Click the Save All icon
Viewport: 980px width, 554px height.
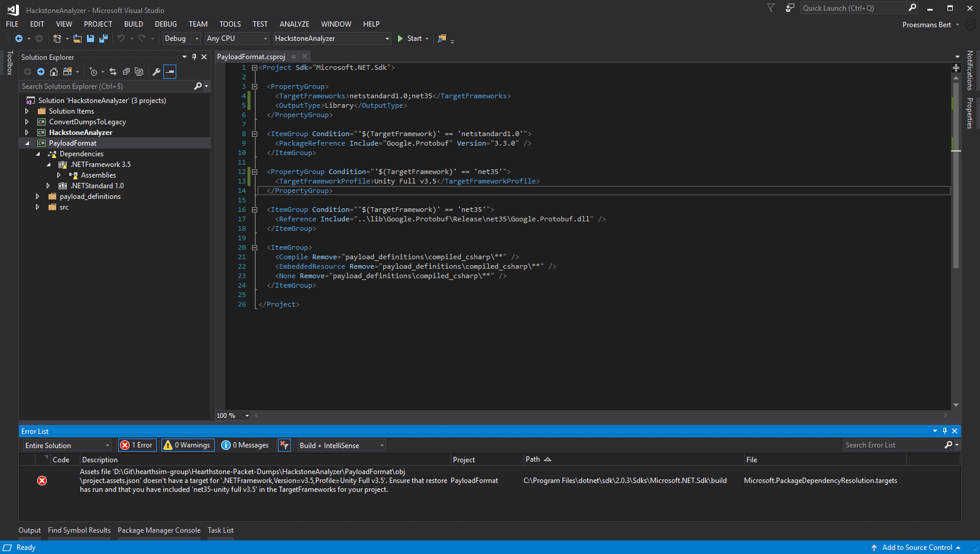[x=104, y=38]
